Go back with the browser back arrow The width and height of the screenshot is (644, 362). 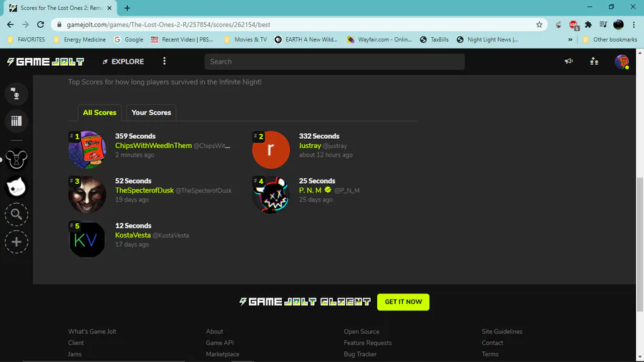pyautogui.click(x=10, y=24)
